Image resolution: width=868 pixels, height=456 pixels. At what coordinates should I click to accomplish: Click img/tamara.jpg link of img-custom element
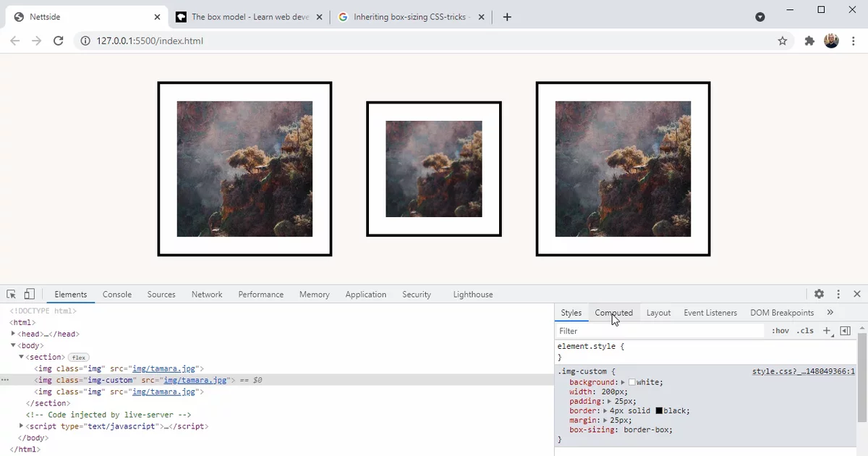195,380
